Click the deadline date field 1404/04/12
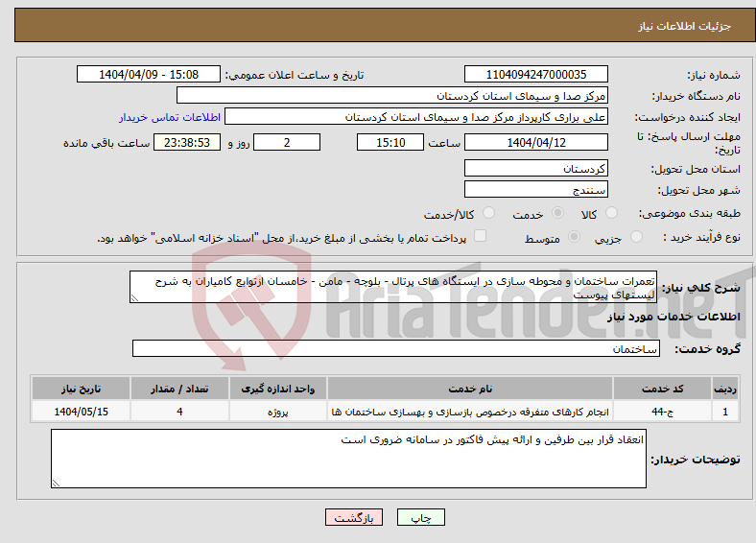Screen dimensions: 756x543 [x=535, y=142]
